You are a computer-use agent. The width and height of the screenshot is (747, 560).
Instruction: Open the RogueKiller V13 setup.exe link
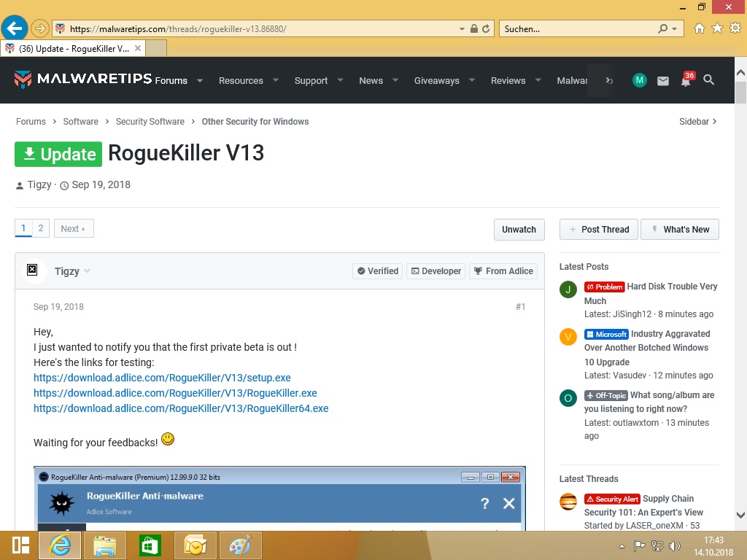click(162, 378)
